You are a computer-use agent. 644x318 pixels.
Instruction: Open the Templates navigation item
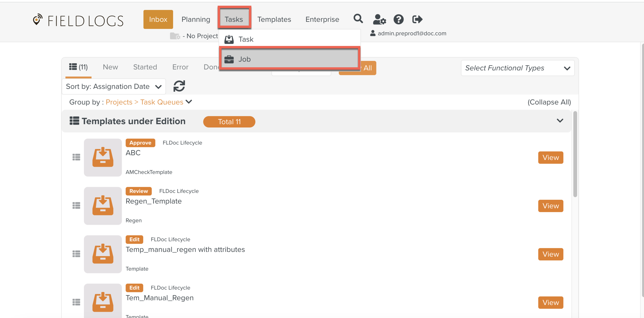274,19
